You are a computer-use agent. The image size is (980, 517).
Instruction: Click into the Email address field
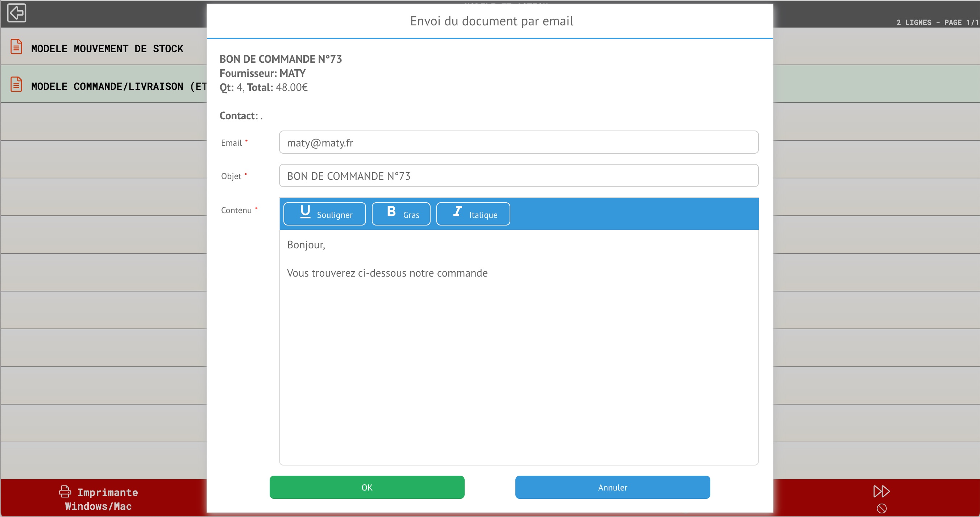(519, 142)
